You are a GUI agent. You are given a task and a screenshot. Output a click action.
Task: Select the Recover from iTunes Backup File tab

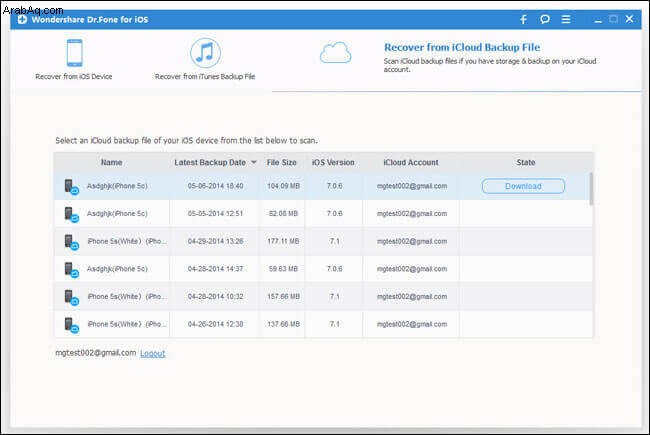[205, 59]
